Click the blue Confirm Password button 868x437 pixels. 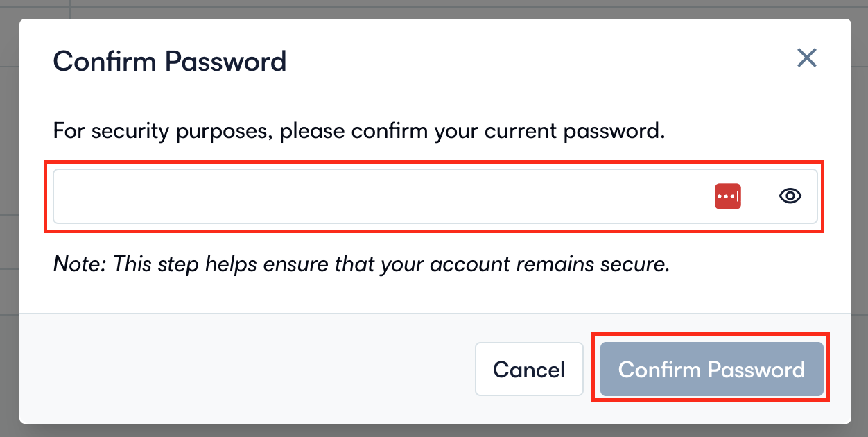pos(711,369)
